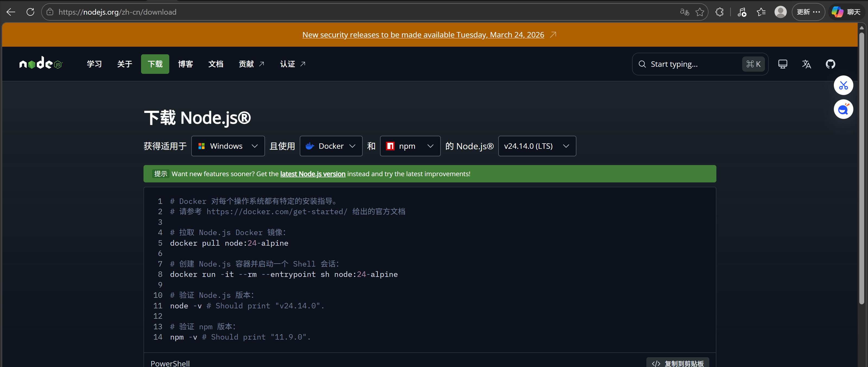The height and width of the screenshot is (367, 868).
Task: Click the floating scissors screenshot icon
Action: [x=843, y=85]
